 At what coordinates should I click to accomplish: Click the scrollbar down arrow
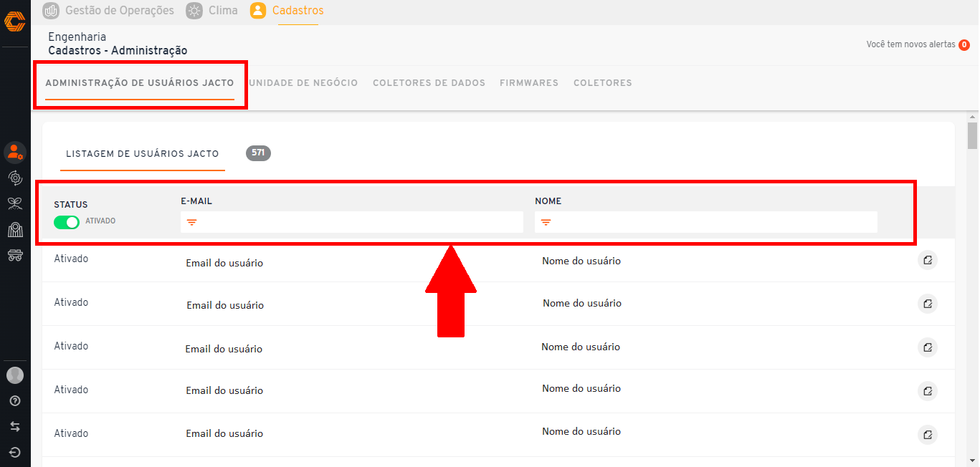pyautogui.click(x=972, y=461)
